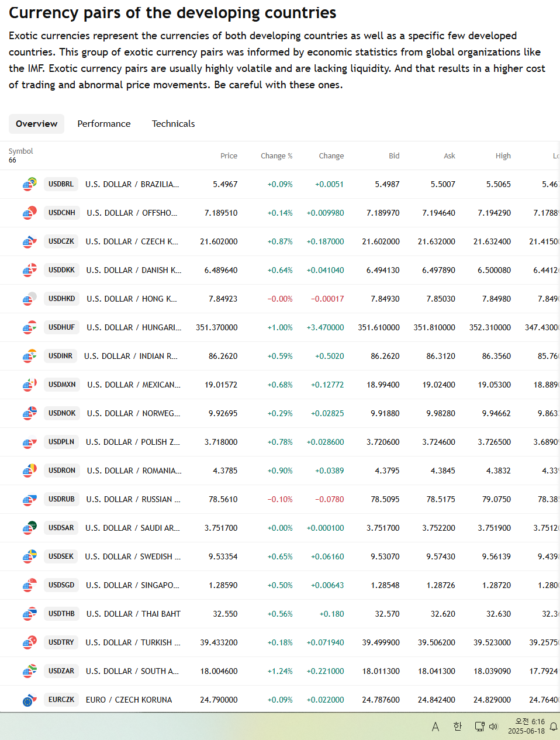Click the USDPLN flag pair icon
Image resolution: width=560 pixels, height=740 pixels.
tap(30, 442)
